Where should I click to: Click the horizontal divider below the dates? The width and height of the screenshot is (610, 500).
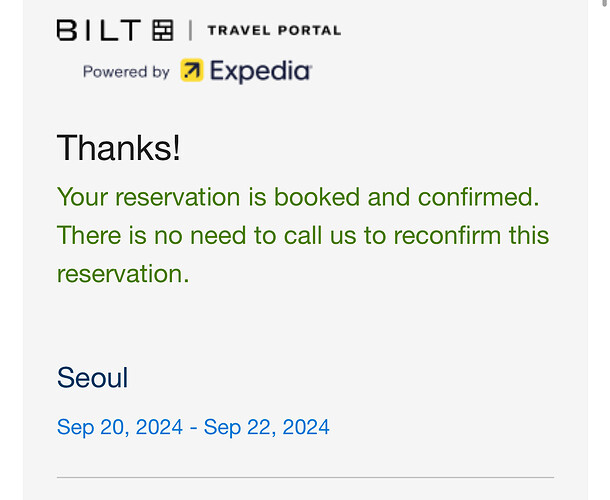pos(305,478)
